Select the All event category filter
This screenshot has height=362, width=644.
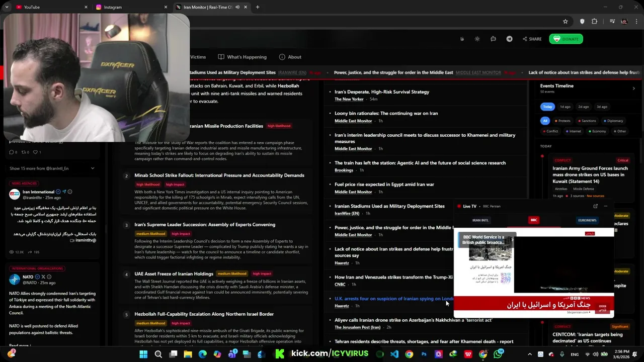[x=545, y=121]
